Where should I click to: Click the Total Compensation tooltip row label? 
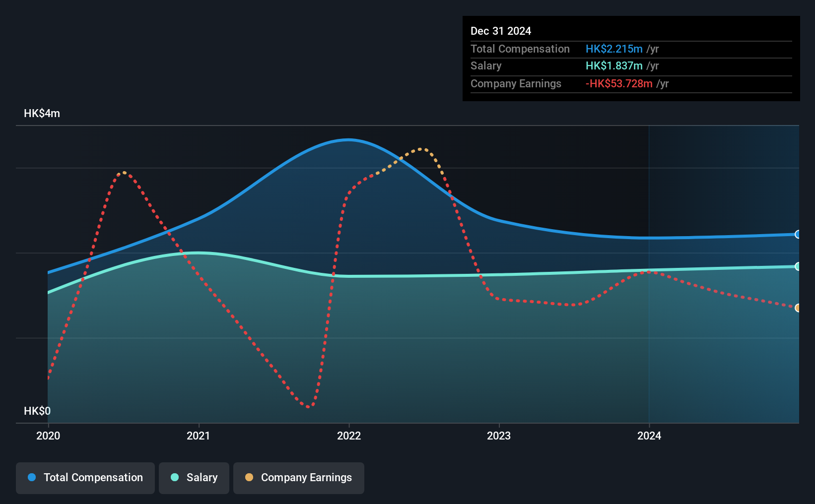point(520,49)
